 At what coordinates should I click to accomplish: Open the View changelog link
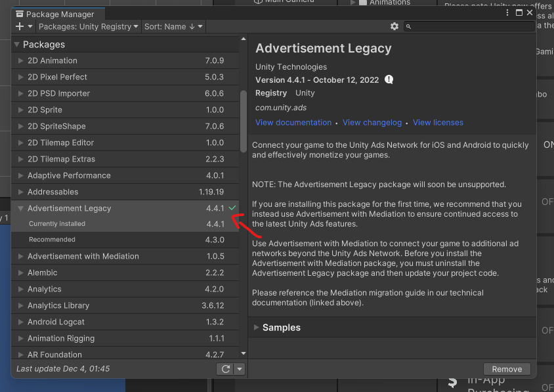(x=372, y=123)
